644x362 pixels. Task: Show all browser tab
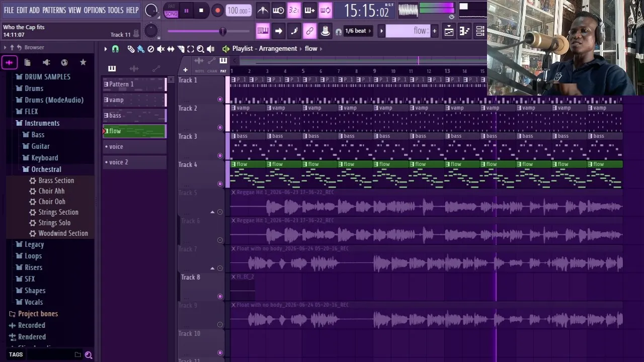pyautogui.click(x=9, y=62)
